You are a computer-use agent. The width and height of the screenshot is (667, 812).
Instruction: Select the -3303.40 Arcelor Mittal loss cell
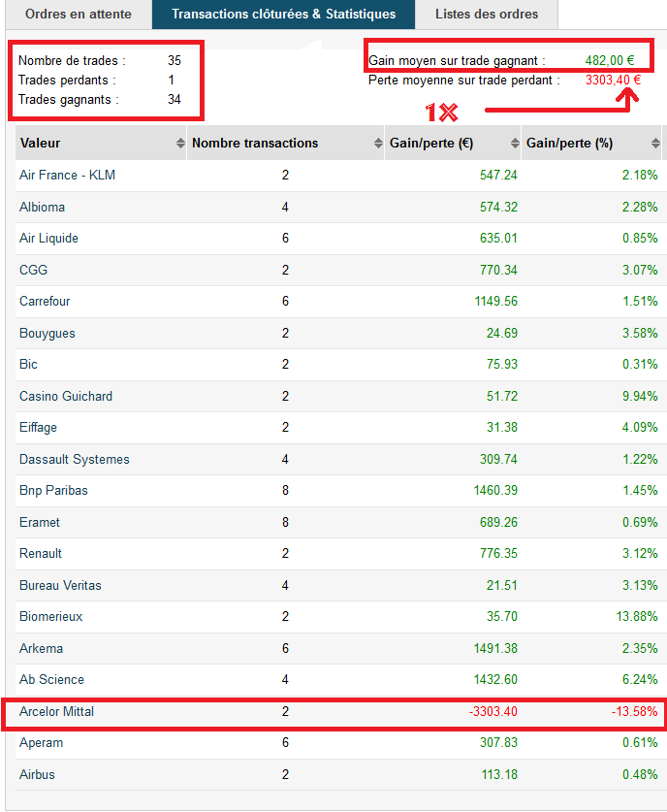click(x=493, y=711)
